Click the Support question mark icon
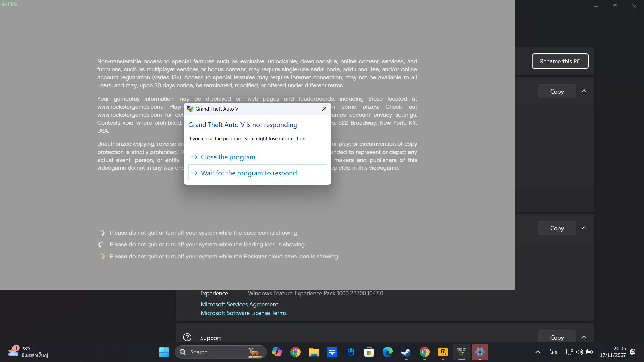Screen dimensions: 644x362 (187, 337)
